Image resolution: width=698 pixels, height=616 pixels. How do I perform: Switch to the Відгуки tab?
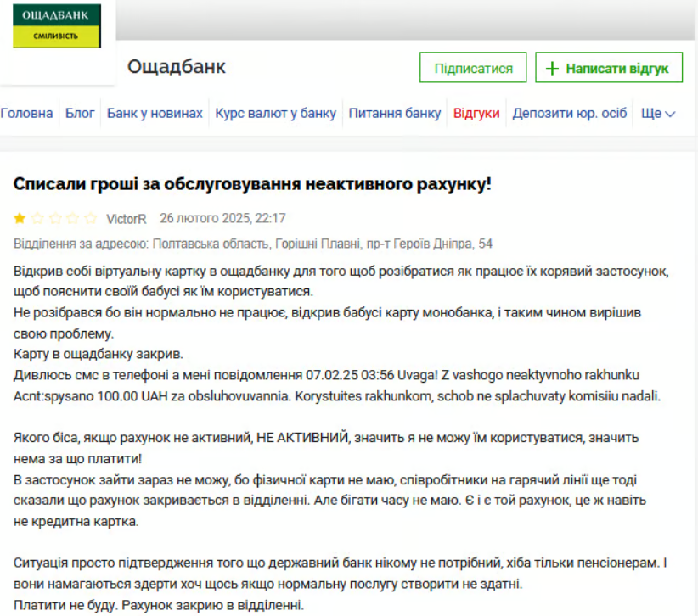[x=476, y=113]
